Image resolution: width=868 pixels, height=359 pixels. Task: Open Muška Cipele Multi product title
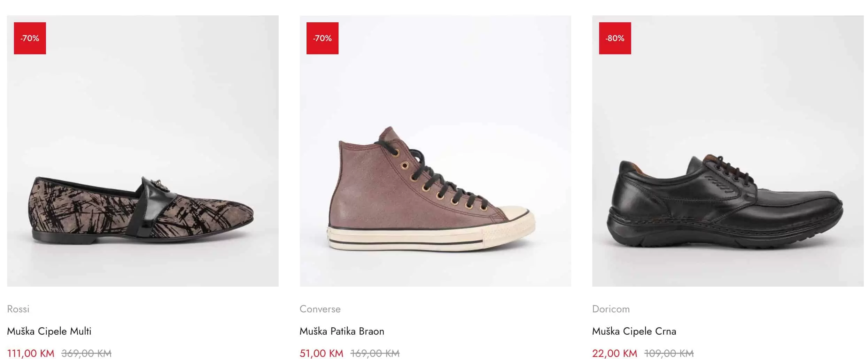(x=49, y=331)
